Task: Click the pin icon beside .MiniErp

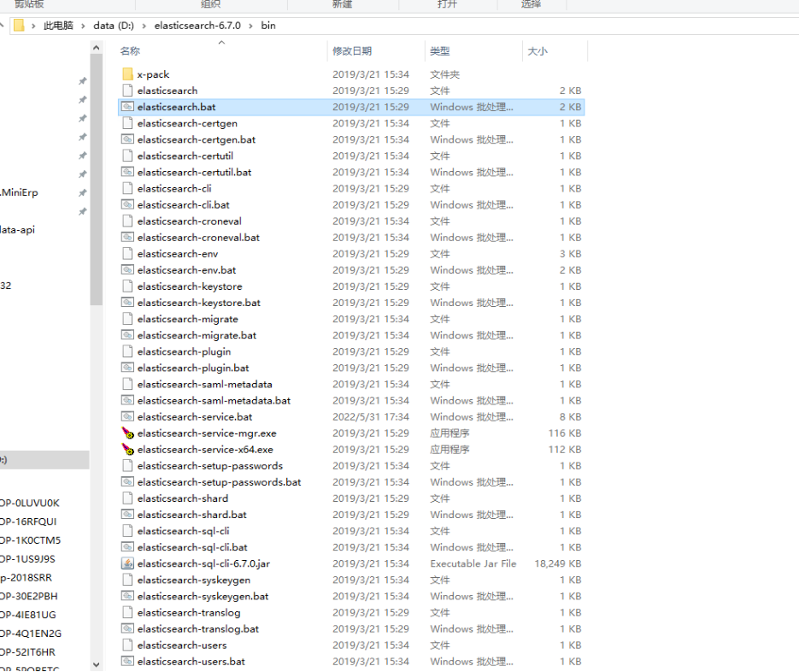Action: tap(83, 192)
